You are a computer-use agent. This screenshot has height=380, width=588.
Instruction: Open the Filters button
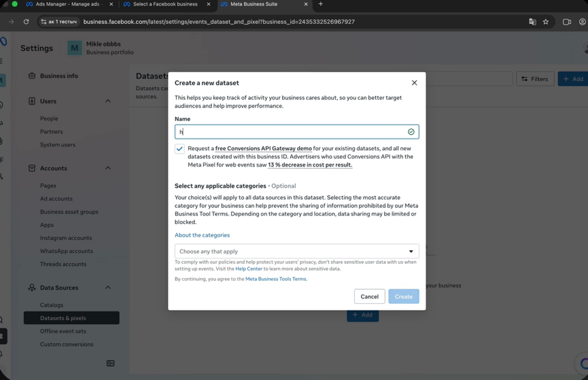point(535,79)
